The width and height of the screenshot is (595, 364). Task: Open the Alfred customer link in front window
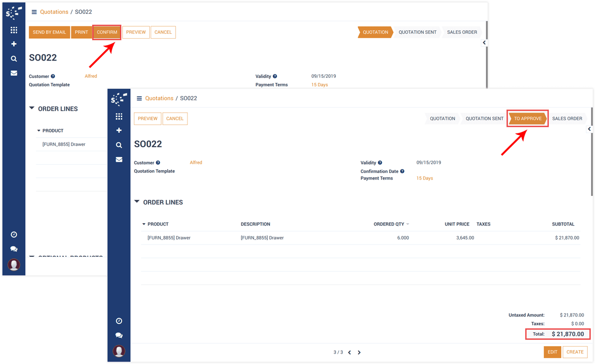[196, 163]
